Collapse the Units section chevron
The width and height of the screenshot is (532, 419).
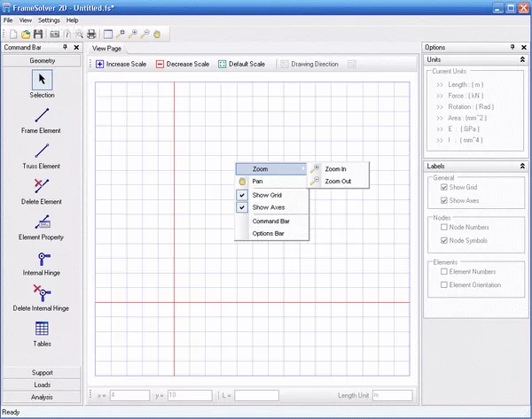[x=522, y=59]
